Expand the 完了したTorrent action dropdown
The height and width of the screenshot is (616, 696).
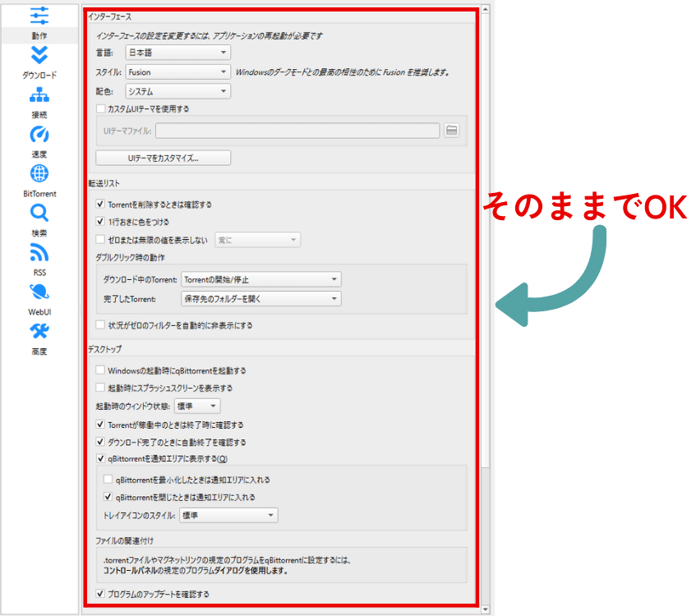(x=260, y=299)
